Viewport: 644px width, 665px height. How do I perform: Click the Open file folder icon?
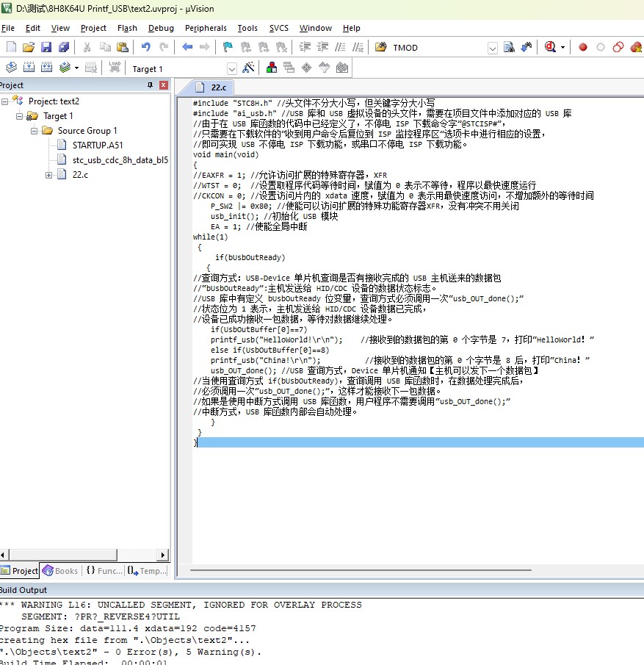29,47
